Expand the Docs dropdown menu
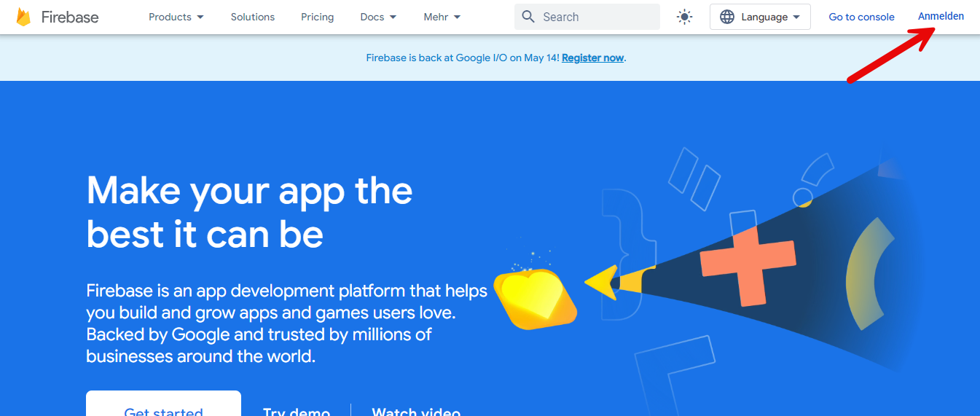 pyautogui.click(x=378, y=17)
